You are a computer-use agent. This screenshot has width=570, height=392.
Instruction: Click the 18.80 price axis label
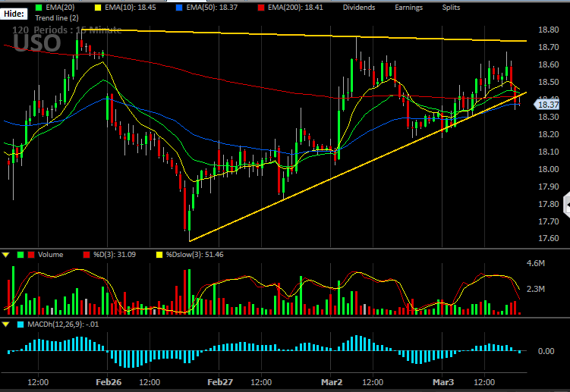[x=549, y=30]
